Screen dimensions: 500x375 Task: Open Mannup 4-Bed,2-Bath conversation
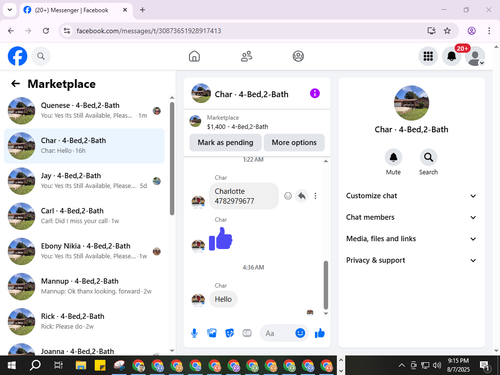[84, 286]
